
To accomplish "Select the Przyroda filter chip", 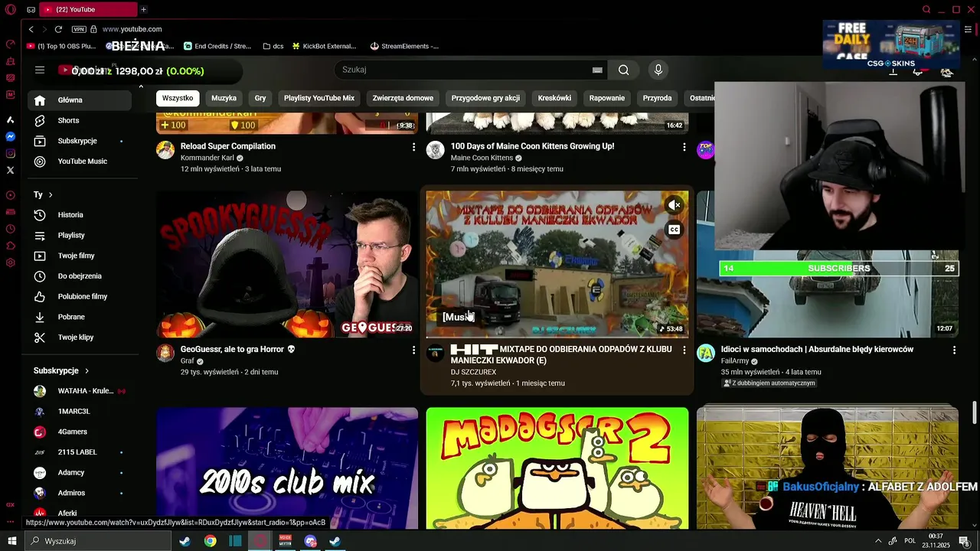I will click(x=657, y=98).
